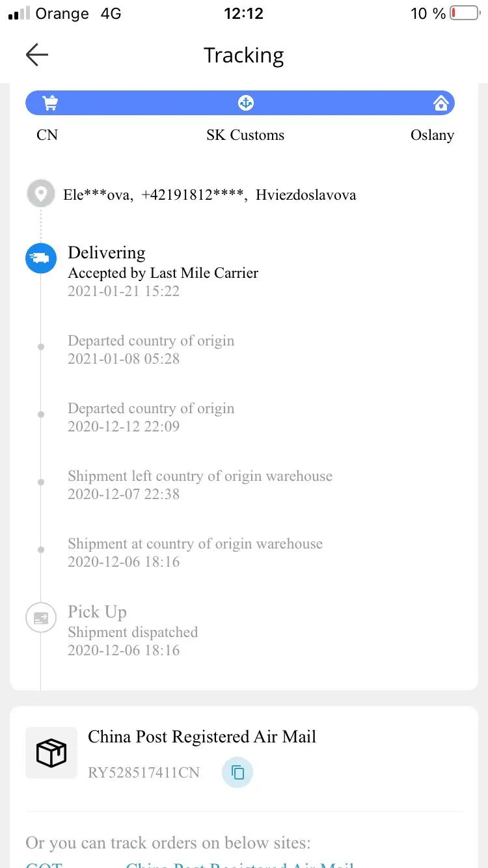Tap the back arrow icon
Viewport: 488px width, 868px height.
(37, 55)
